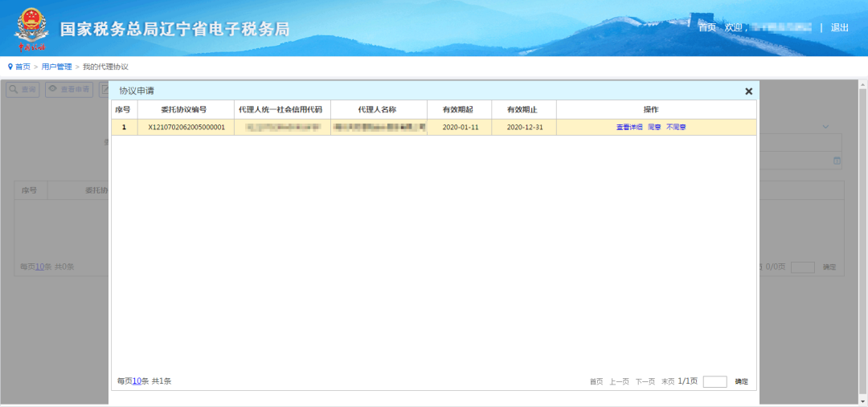Open the 首页 link in top header
This screenshot has width=868, height=407.
(x=707, y=27)
